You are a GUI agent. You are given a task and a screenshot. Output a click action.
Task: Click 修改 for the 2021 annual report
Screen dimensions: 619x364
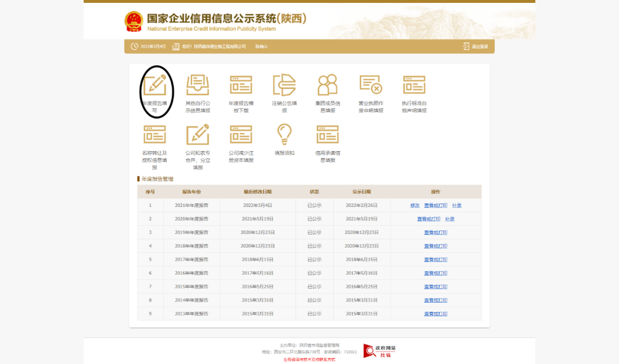414,205
